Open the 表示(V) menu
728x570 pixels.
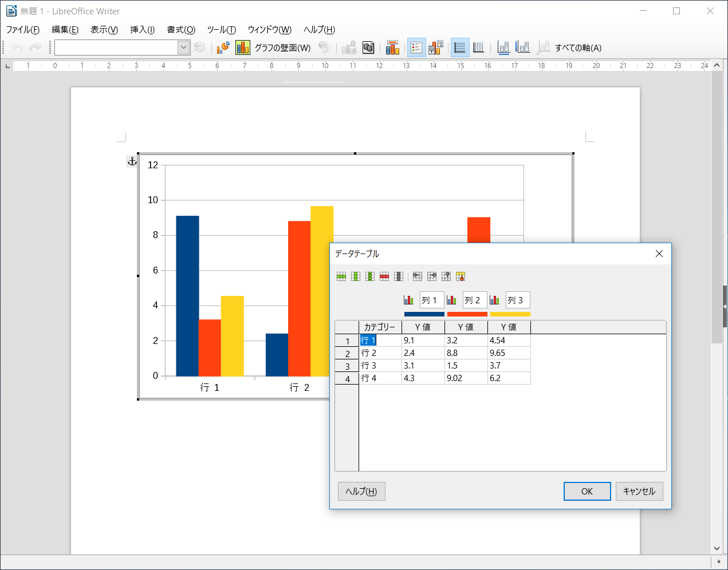coord(104,30)
